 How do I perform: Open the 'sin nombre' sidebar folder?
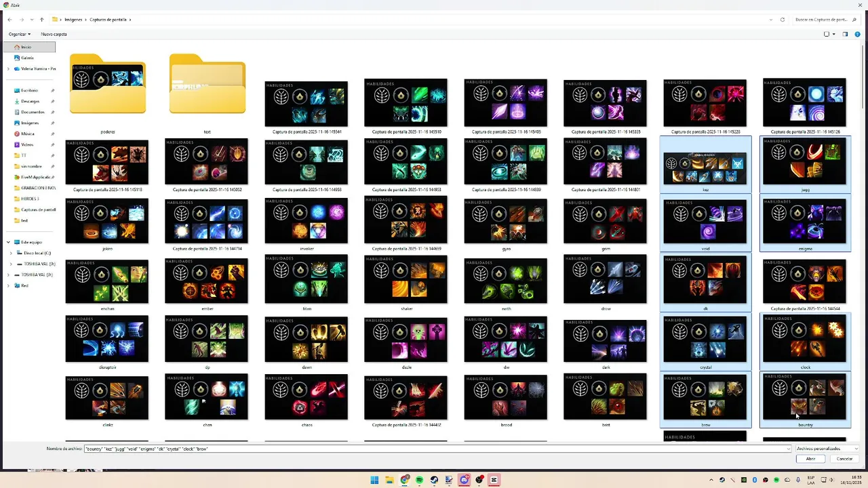pyautogui.click(x=31, y=166)
